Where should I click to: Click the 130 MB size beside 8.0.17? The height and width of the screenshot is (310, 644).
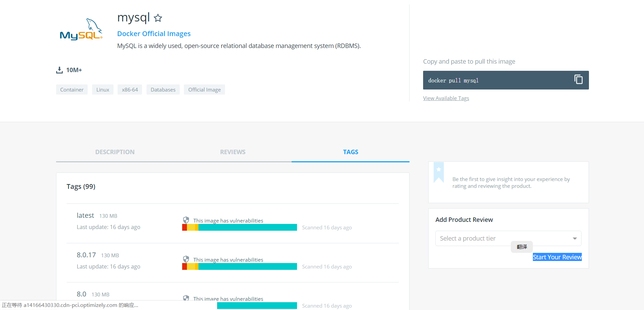110,256
